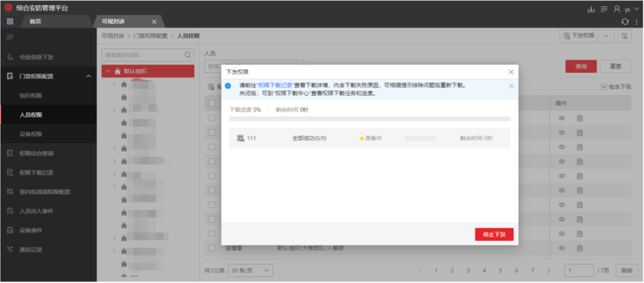Dismiss the blue info banner

512,86
